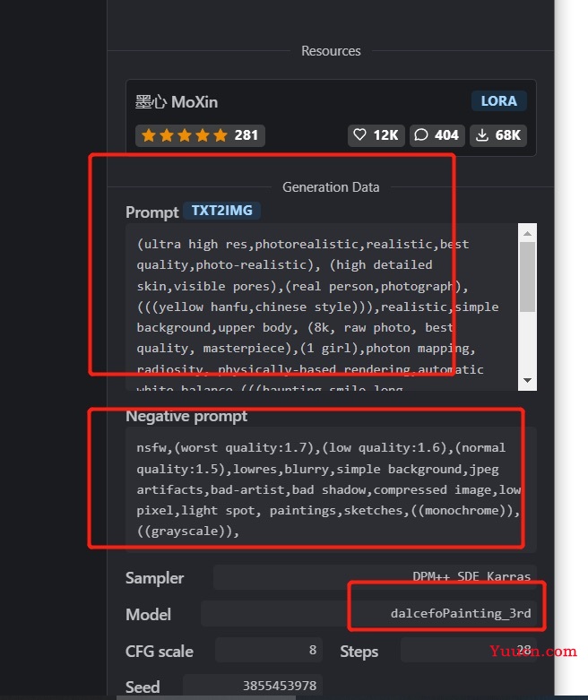Click the Prompt label
The image size is (588, 700).
pyautogui.click(x=152, y=212)
